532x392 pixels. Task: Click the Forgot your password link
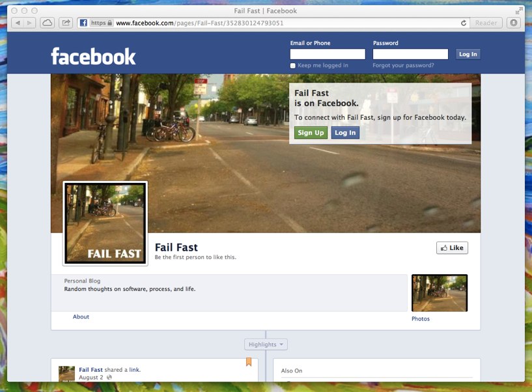403,66
